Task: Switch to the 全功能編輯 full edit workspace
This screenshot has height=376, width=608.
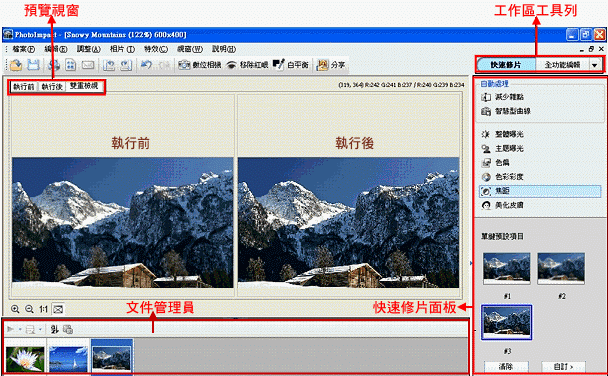Action: 562,65
